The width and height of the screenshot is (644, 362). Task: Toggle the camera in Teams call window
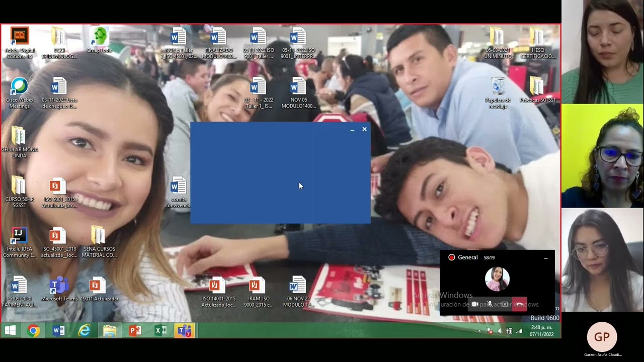[474, 304]
